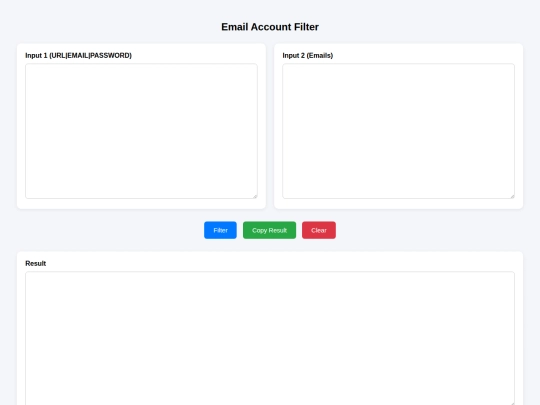The image size is (540, 405).
Task: Click the Input 1 (URL|EMAIL|PASSWORD) label
Action: (79, 55)
